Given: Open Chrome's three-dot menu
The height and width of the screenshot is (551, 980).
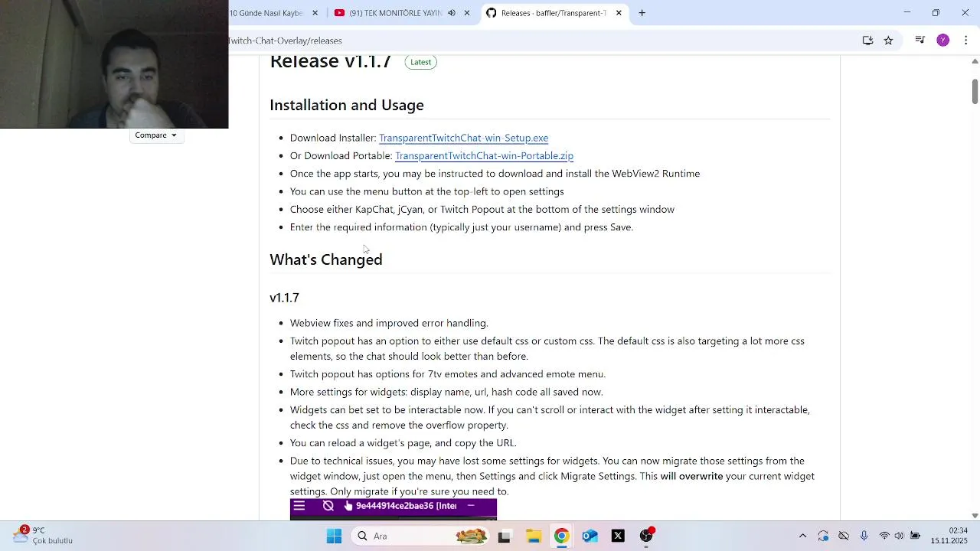Looking at the screenshot, I should point(965,41).
